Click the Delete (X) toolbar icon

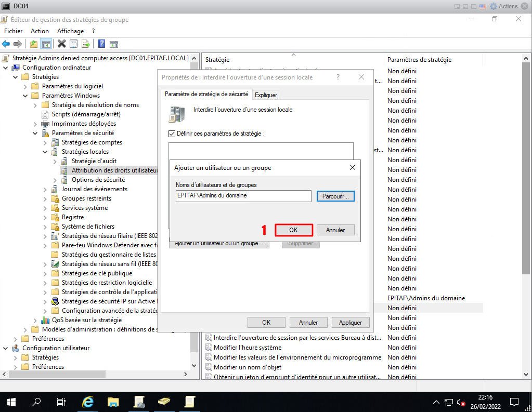point(61,44)
